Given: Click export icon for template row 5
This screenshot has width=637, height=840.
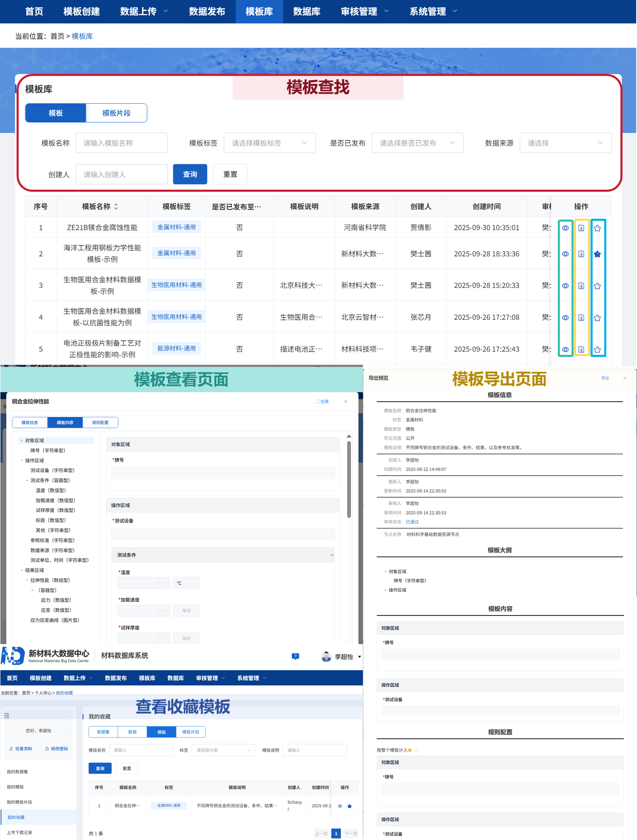Looking at the screenshot, I should [x=581, y=349].
